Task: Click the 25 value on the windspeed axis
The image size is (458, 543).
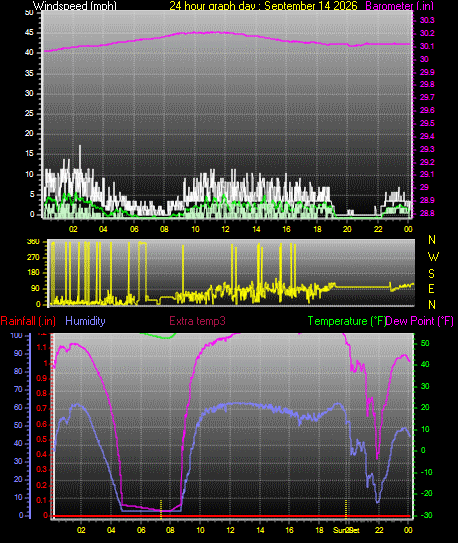Action: pos(29,113)
